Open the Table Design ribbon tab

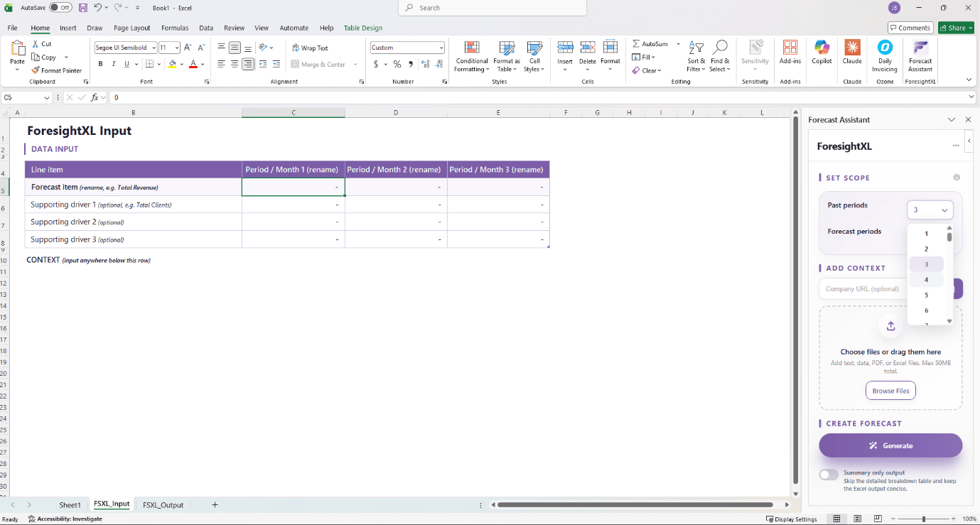click(x=363, y=28)
